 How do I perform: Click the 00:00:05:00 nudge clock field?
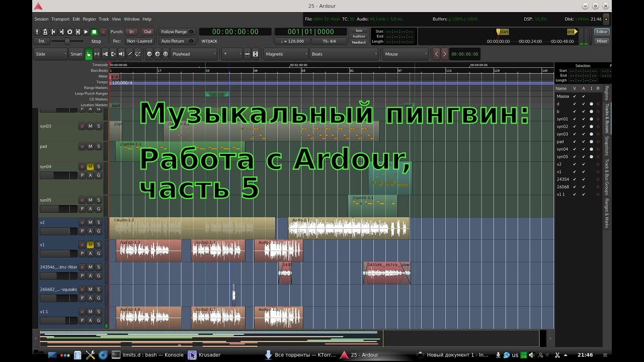(x=464, y=54)
